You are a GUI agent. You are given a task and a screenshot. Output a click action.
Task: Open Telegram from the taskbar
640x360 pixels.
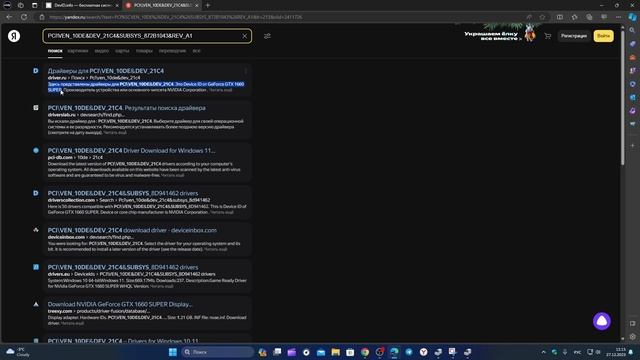pyautogui.click(x=409, y=352)
